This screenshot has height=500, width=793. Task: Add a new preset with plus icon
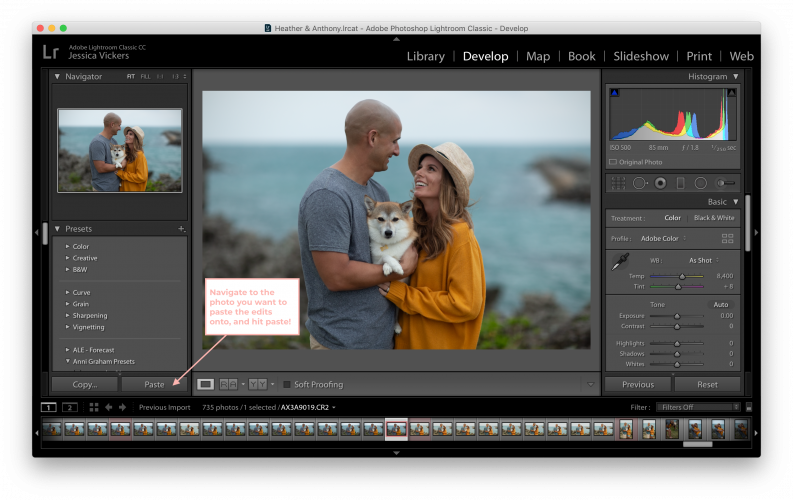(181, 229)
